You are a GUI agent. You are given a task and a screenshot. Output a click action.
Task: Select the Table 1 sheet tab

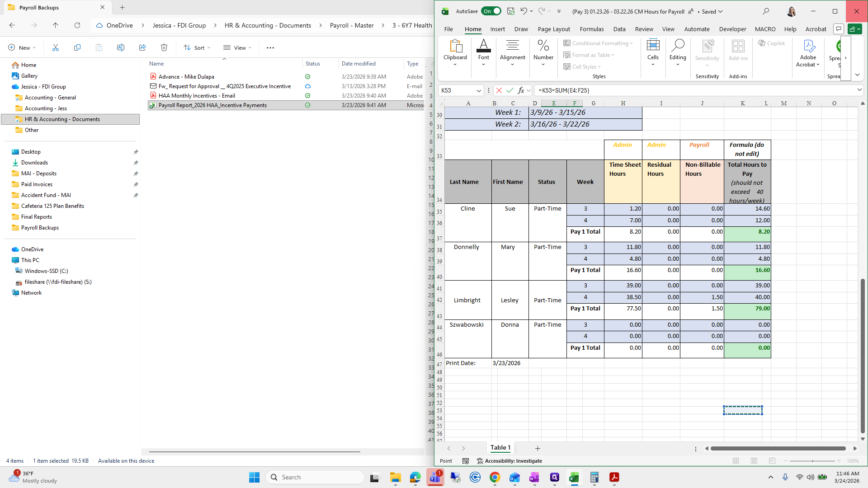pos(500,448)
